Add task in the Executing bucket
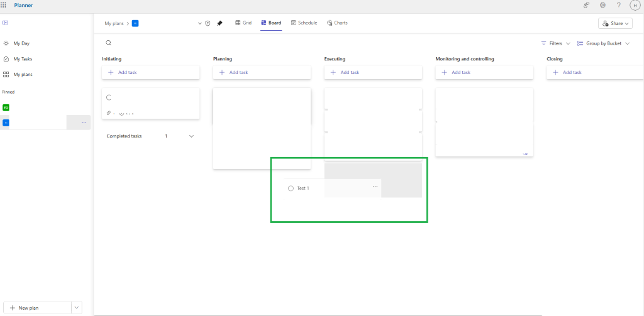 point(374,72)
